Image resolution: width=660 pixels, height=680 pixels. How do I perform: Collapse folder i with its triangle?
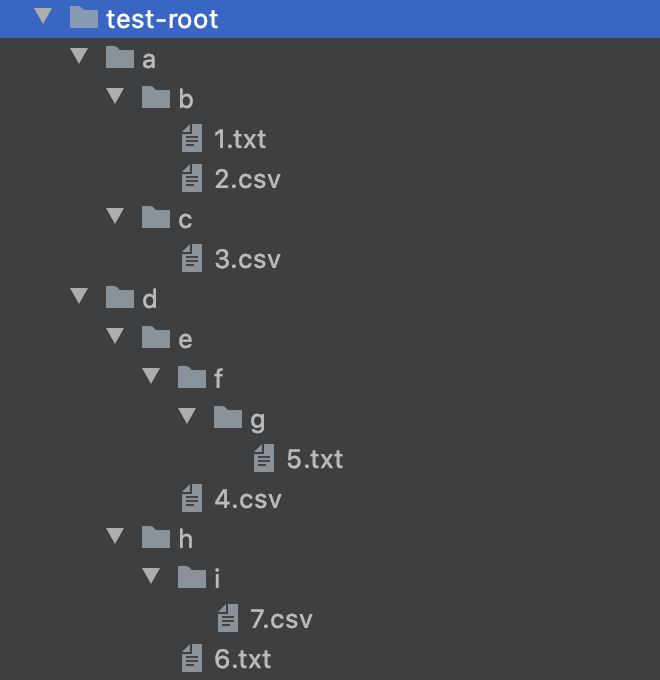(x=151, y=577)
